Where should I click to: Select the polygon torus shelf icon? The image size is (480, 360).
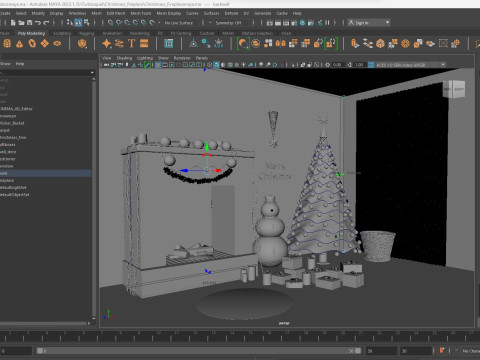tap(32, 43)
